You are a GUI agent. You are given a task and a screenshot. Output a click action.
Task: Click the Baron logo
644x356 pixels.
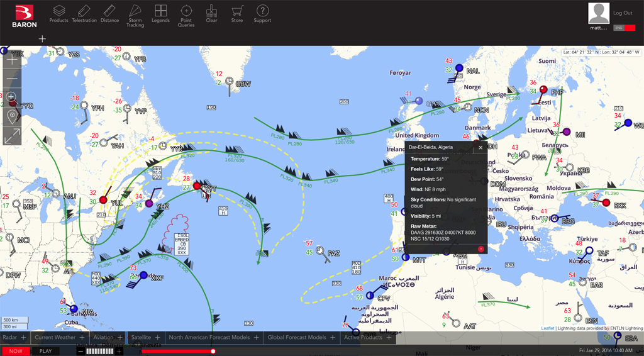point(25,16)
